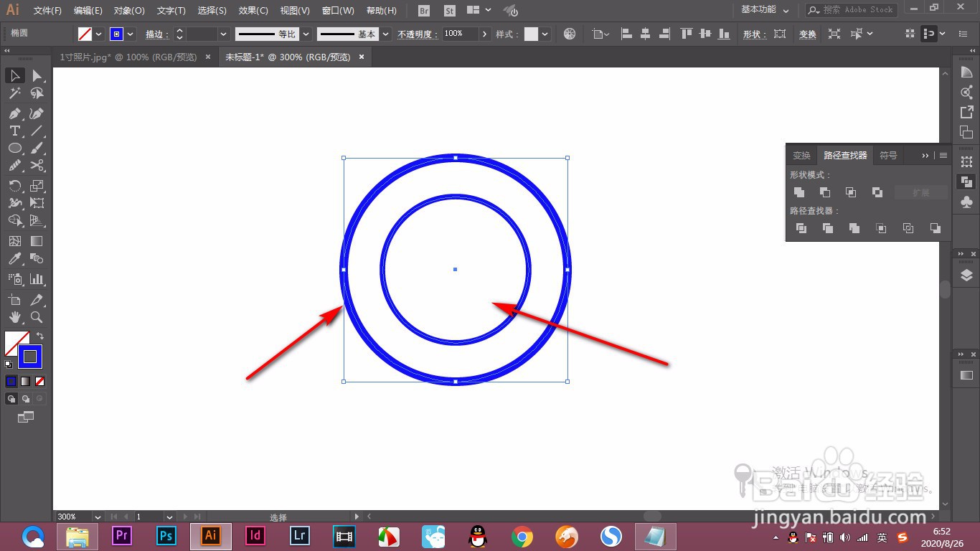Select the Selection tool (black arrow)
The height and width of the screenshot is (551, 980).
[14, 76]
